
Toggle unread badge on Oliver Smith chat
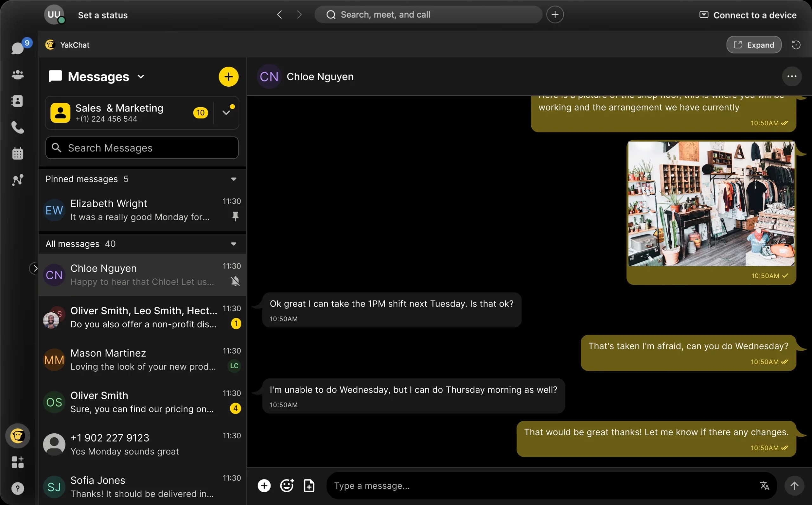(x=235, y=409)
